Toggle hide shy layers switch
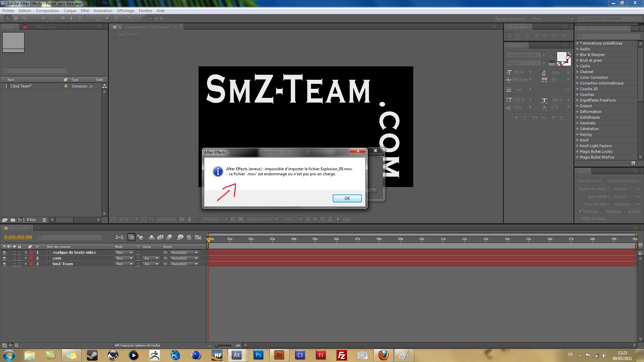This screenshot has height=362, width=644. [x=152, y=237]
